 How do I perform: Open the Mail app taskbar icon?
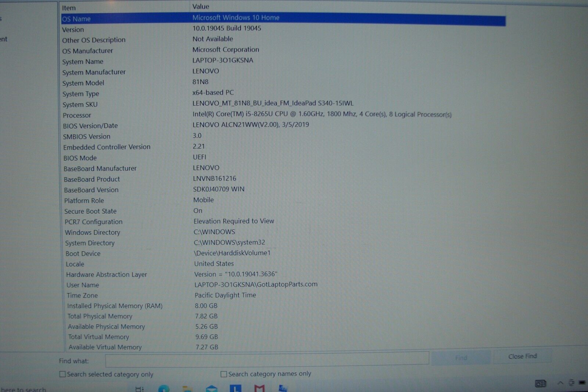pos(211,389)
